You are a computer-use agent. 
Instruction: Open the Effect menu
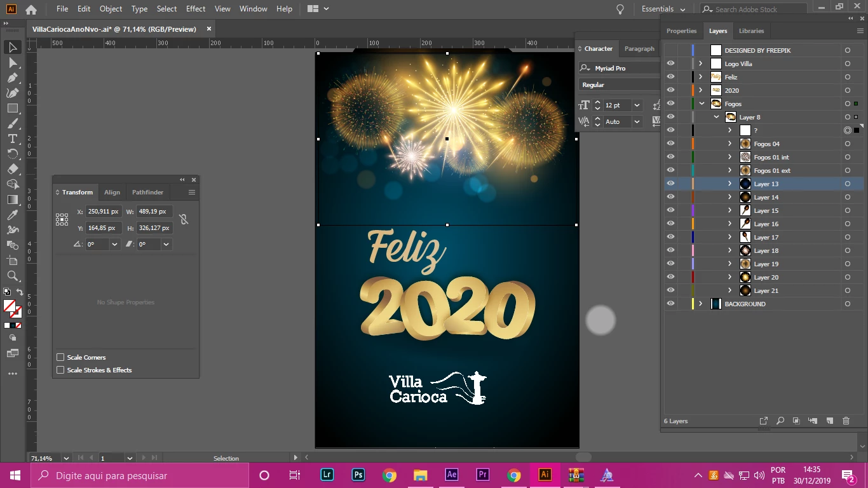[x=196, y=9]
